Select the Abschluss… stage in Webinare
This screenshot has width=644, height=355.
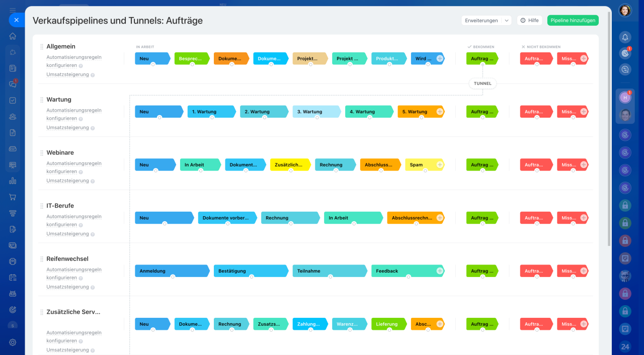click(380, 164)
